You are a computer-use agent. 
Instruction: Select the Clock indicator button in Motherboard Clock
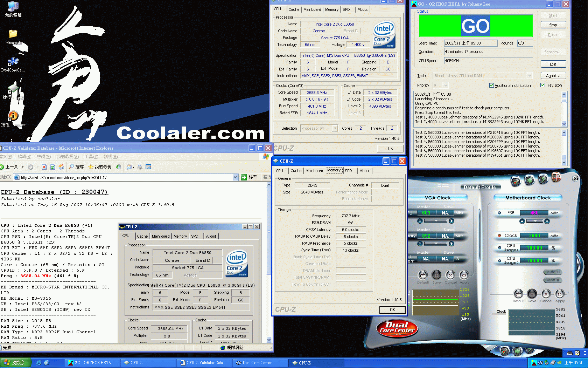499,236
